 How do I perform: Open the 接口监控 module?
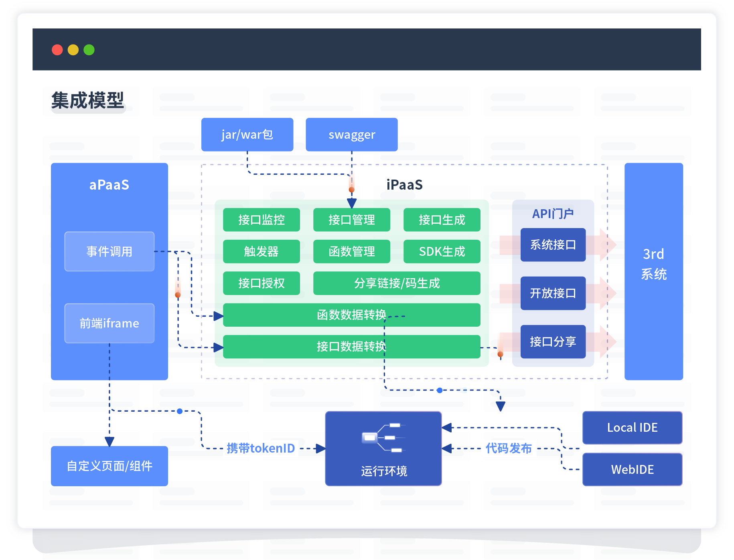261,220
